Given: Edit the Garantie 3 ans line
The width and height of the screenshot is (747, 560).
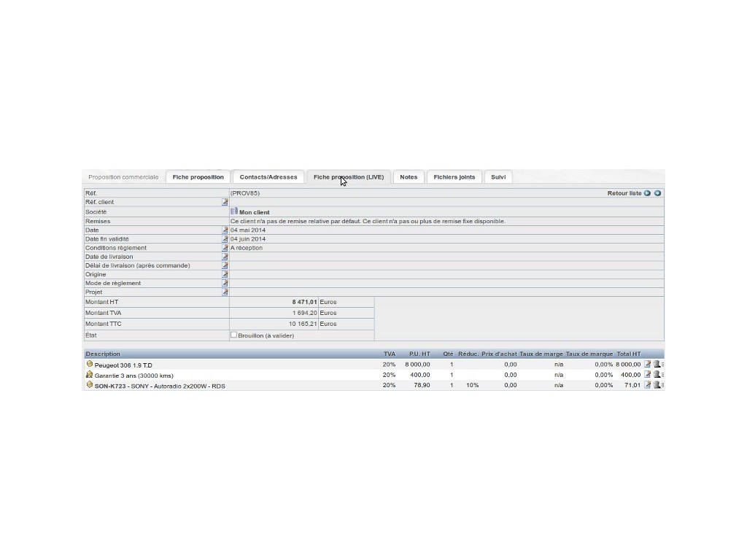Looking at the screenshot, I should (x=648, y=375).
